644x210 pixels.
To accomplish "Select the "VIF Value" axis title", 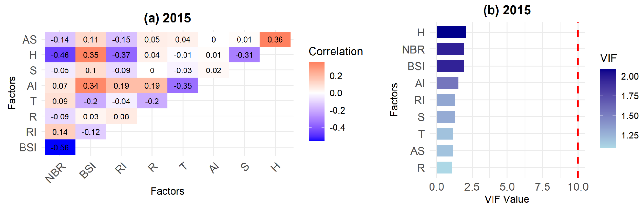I will pos(507,199).
